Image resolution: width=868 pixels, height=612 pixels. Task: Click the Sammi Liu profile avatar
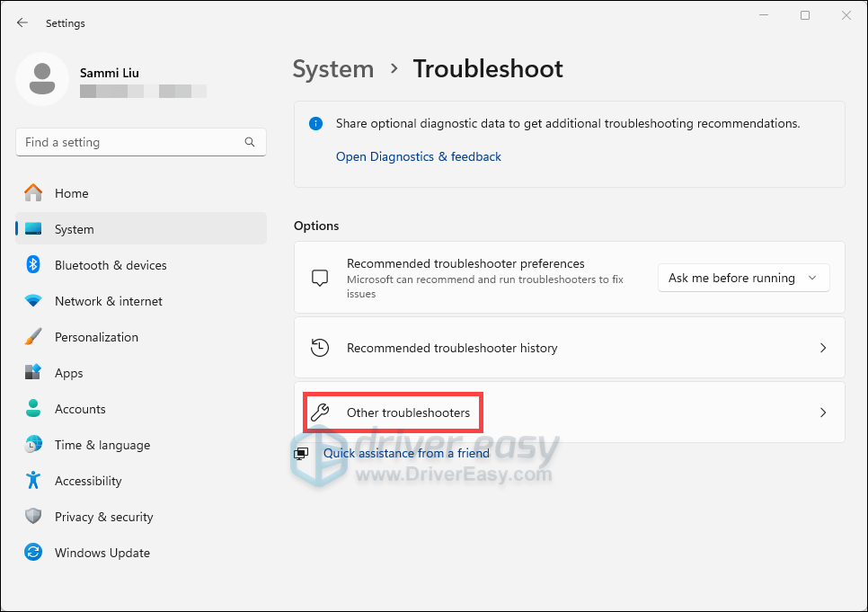[x=41, y=78]
